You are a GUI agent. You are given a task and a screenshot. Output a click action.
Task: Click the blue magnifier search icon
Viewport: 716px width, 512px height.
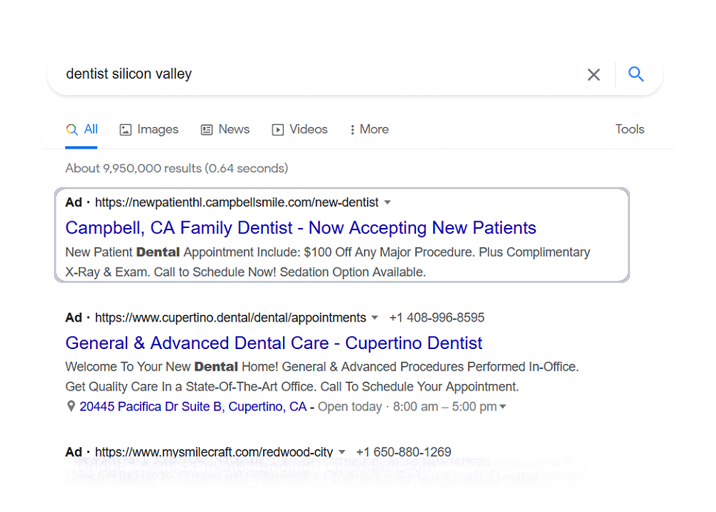(x=636, y=74)
